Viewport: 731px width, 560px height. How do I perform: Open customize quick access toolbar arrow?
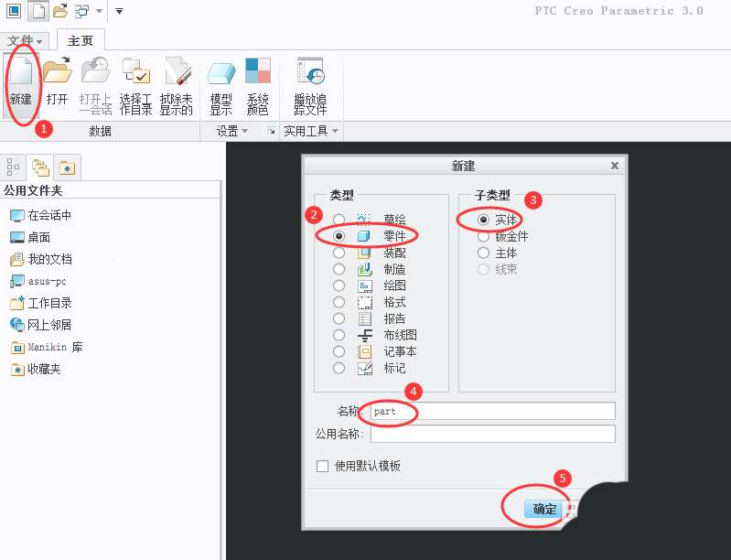point(119,11)
